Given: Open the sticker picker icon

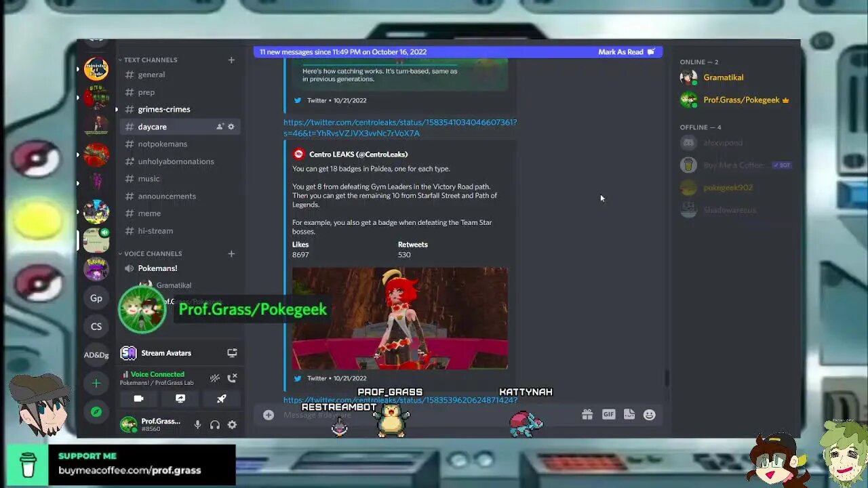Looking at the screenshot, I should (629, 415).
